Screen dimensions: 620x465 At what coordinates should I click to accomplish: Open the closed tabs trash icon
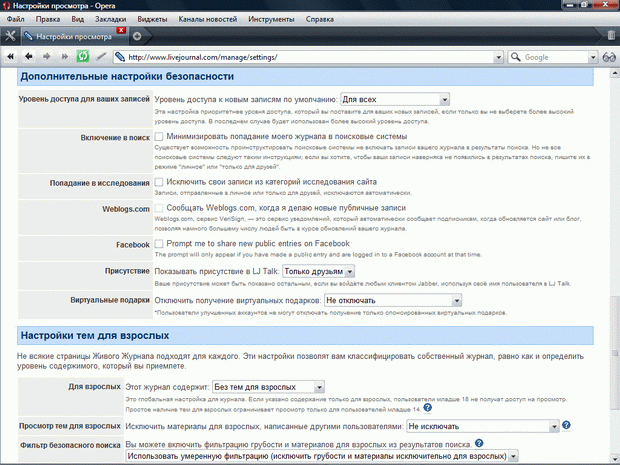point(611,36)
